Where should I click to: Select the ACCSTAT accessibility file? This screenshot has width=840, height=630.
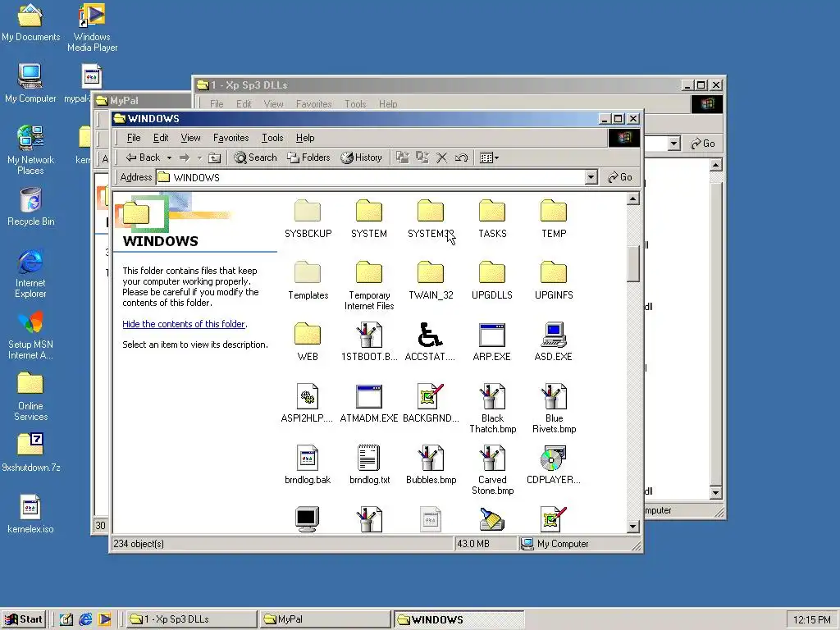[x=430, y=342]
